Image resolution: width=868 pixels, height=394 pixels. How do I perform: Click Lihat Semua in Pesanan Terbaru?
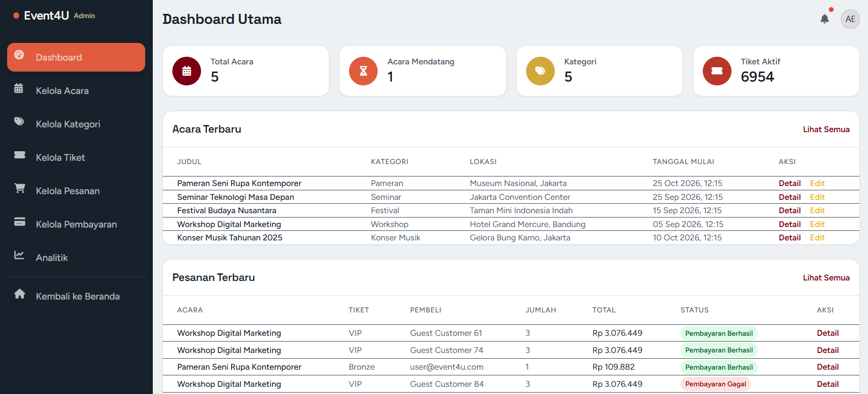click(826, 278)
